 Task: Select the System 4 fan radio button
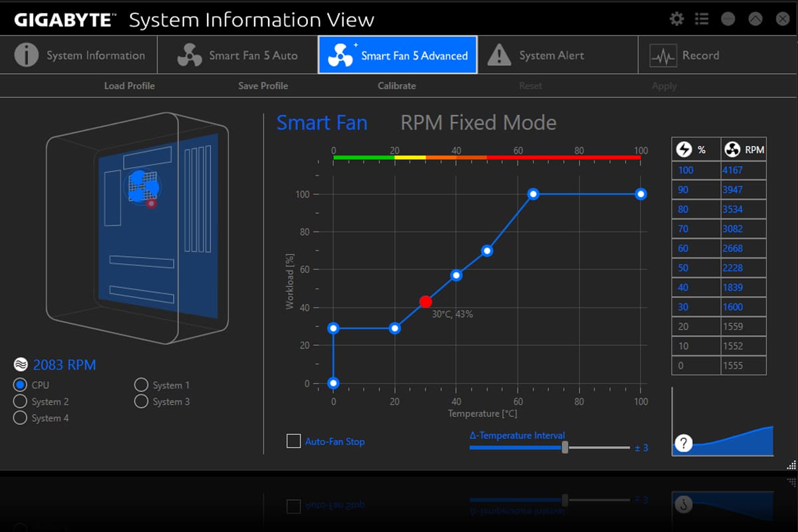[x=20, y=418]
